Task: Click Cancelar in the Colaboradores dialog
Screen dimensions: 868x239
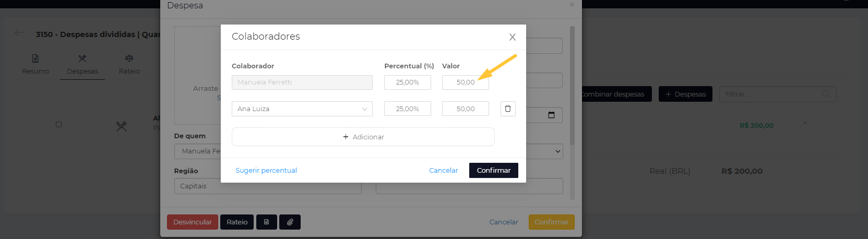Action: 444,170
